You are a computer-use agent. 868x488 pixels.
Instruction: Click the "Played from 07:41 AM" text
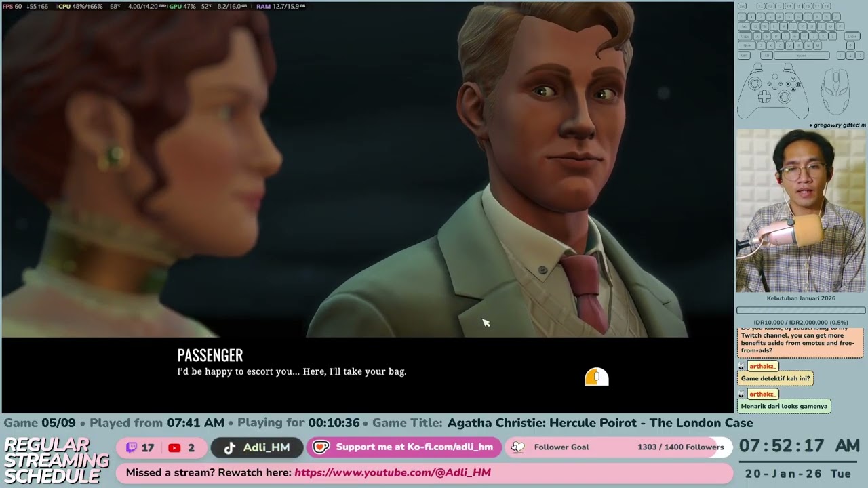point(157,423)
